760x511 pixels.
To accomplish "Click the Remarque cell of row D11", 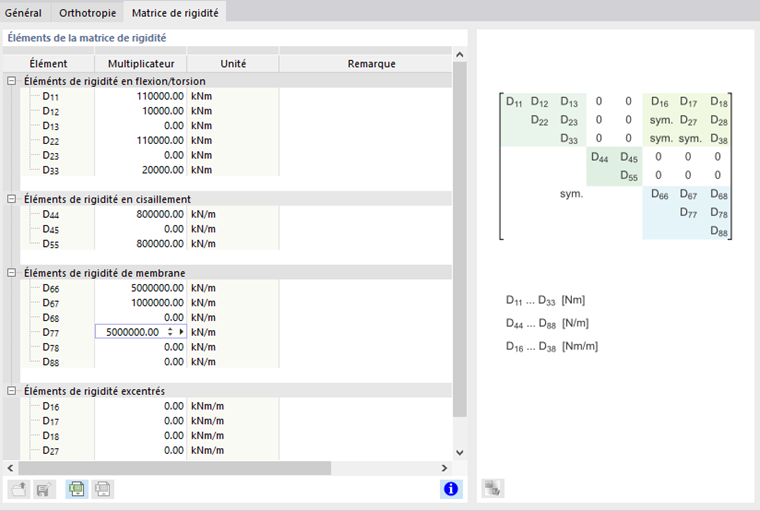I will coord(365,96).
